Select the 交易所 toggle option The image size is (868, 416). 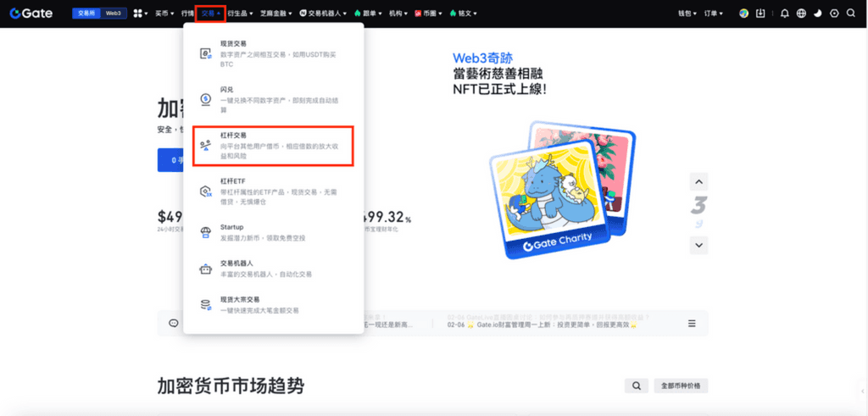[x=86, y=14]
